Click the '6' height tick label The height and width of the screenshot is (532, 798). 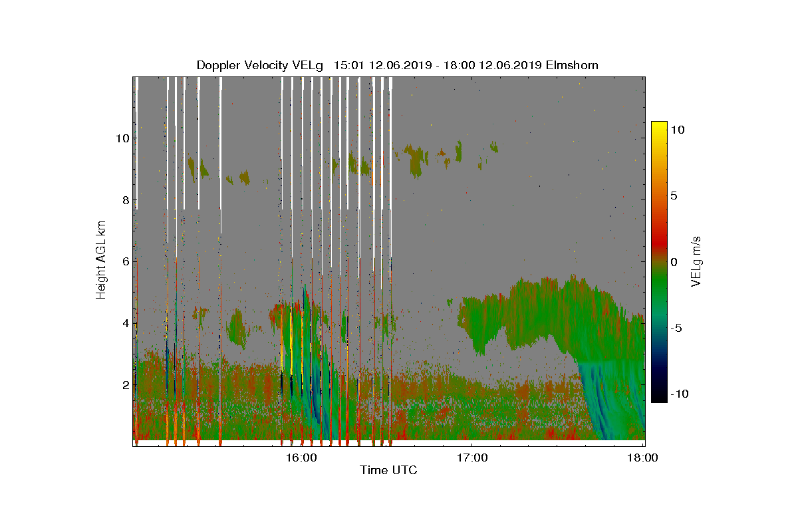click(x=124, y=261)
